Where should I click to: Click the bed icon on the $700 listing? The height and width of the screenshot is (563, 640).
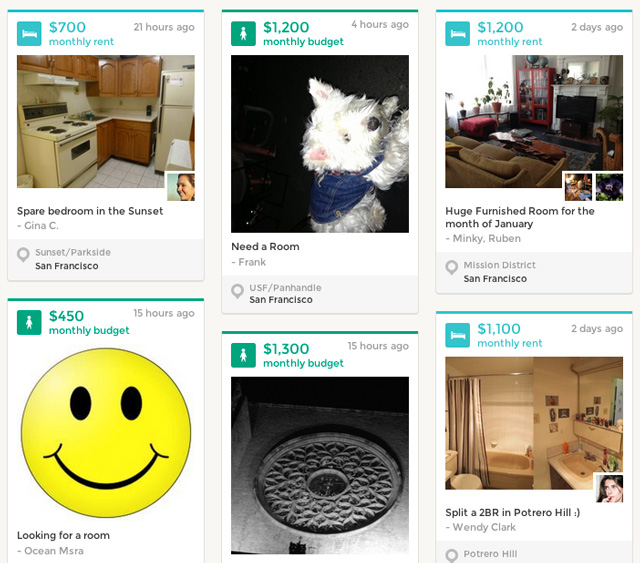[x=29, y=33]
